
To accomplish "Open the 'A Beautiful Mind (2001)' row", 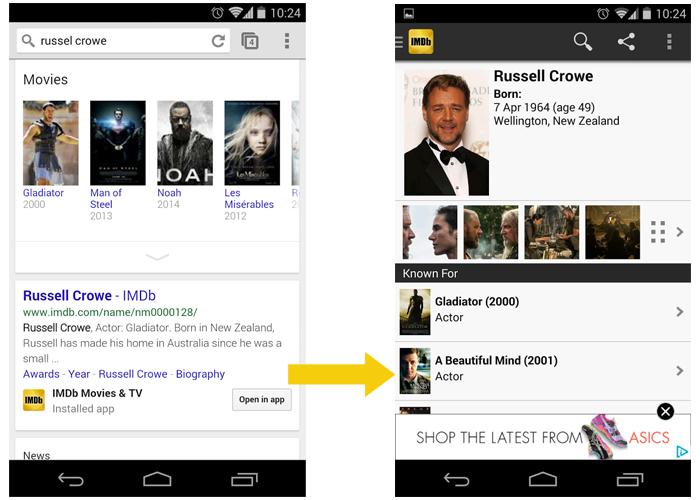I will coord(543,371).
